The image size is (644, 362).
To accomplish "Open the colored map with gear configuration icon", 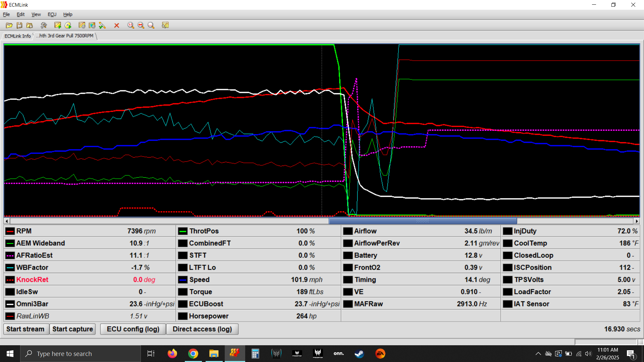I will coord(92,25).
